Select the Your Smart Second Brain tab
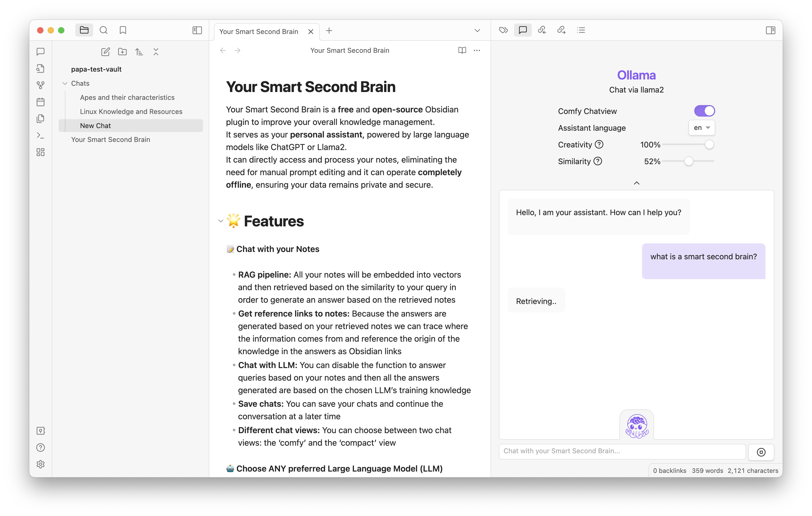812x516 pixels. coord(259,32)
